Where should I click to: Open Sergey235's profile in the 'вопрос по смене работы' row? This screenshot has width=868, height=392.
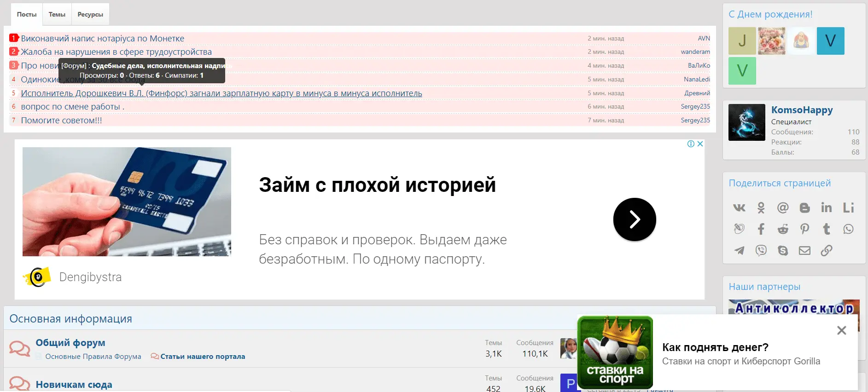pos(695,107)
